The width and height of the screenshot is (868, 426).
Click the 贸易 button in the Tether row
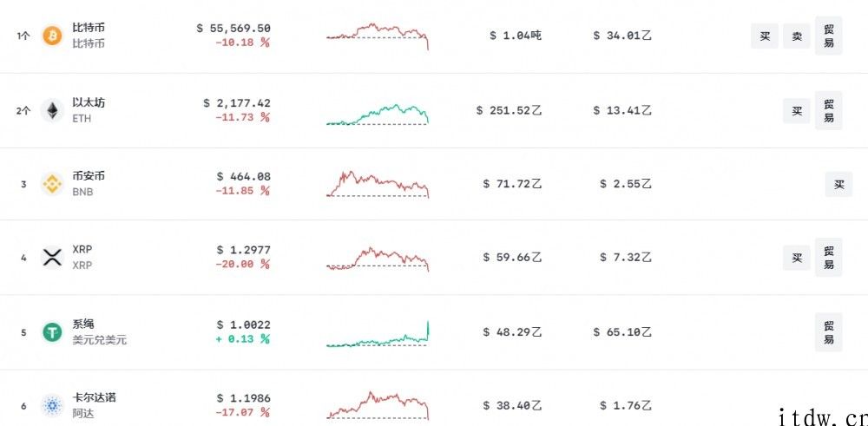point(829,332)
